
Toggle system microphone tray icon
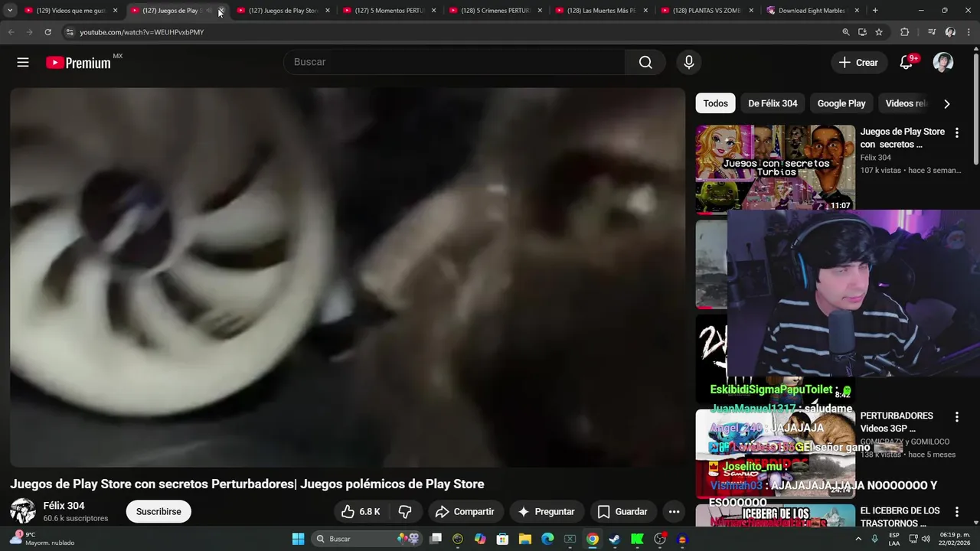coord(874,539)
